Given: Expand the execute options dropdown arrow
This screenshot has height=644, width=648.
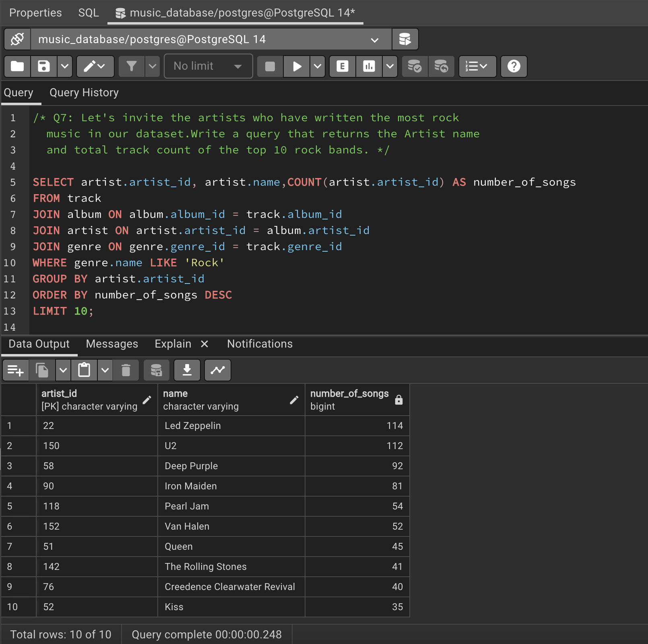Looking at the screenshot, I should coord(318,66).
